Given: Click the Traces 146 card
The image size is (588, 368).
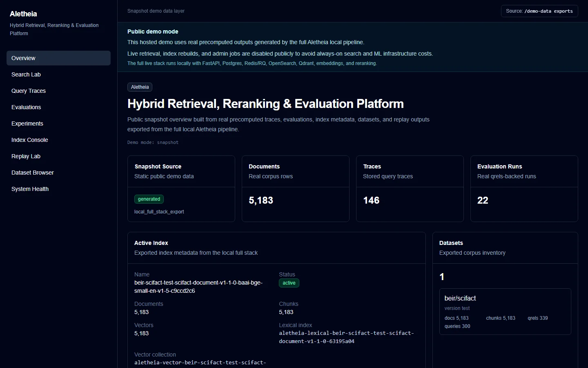Looking at the screenshot, I should [x=410, y=188].
